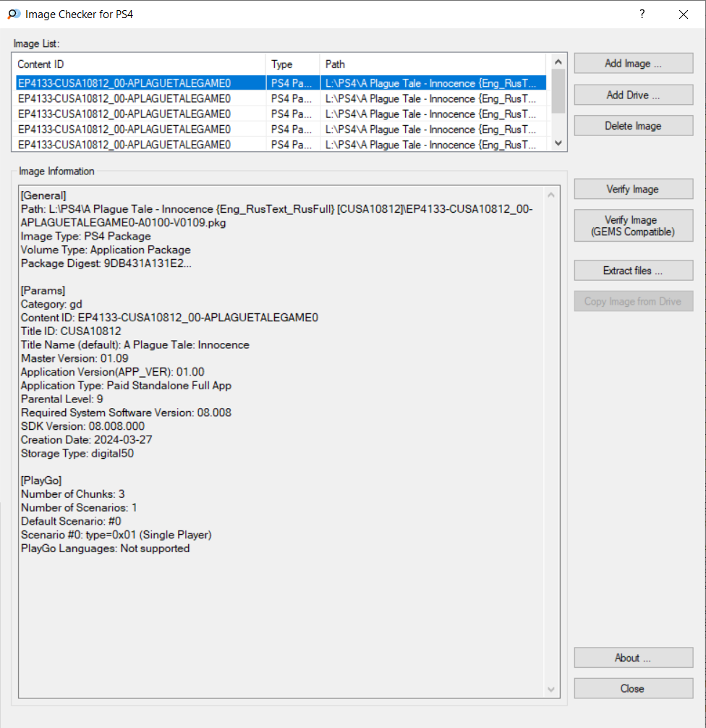This screenshot has width=706, height=728.
Task: Click 'Required System Software Version: 08.008' line
Action: pos(127,412)
